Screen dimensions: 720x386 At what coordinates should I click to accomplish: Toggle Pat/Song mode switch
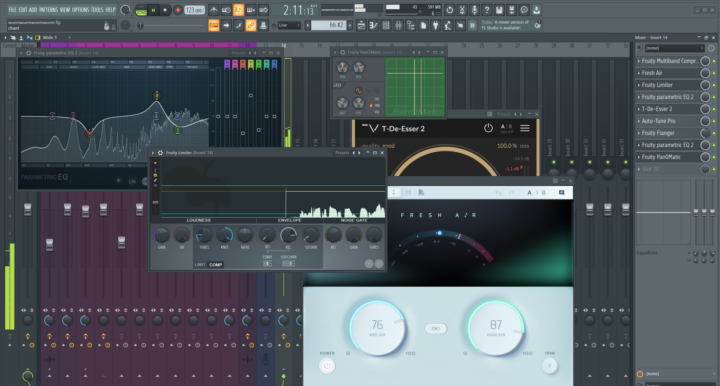click(141, 10)
